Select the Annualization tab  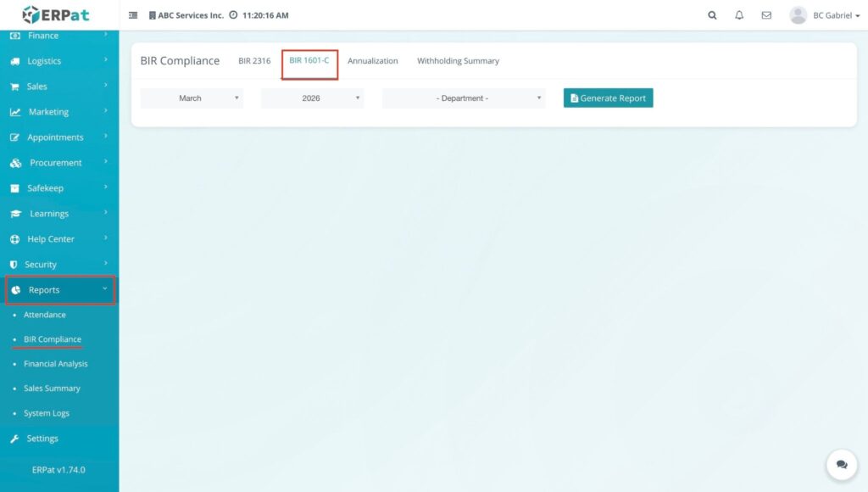tap(372, 61)
